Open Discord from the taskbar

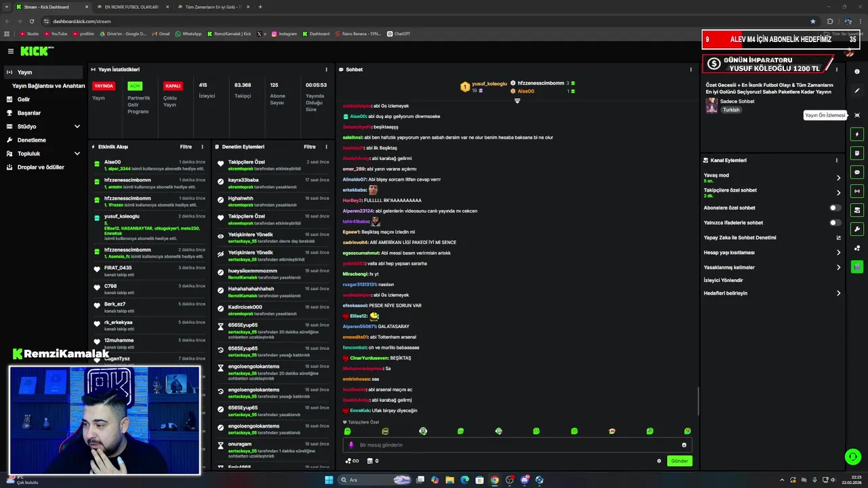point(524,480)
